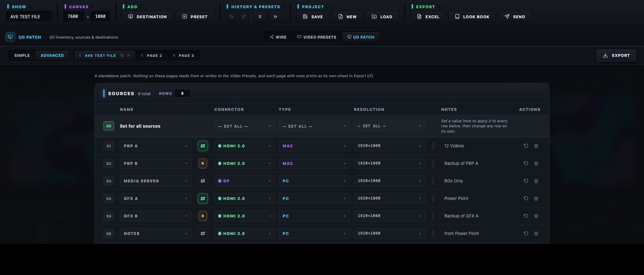Image resolution: width=644 pixels, height=275 pixels.
Task: Open the PC type dropdown for GFX B
Action: click(314, 216)
